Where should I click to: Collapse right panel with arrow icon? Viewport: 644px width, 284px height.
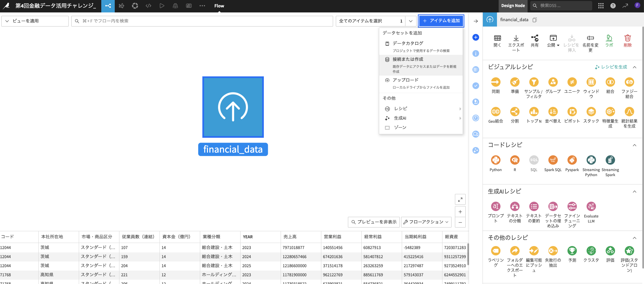(x=476, y=21)
